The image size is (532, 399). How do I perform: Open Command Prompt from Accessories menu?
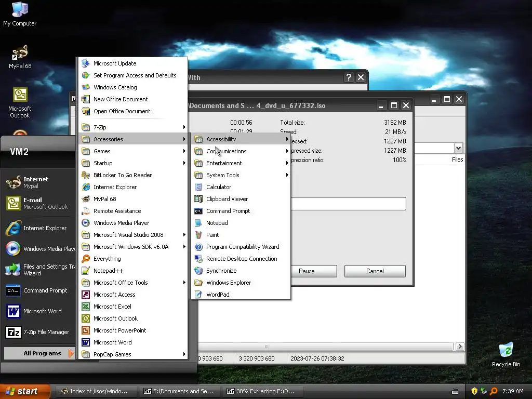pos(241,211)
